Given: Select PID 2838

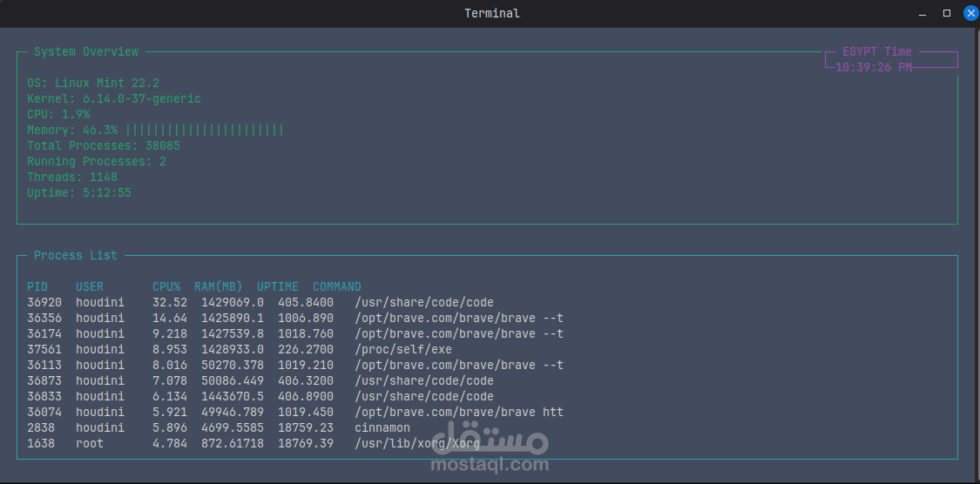Looking at the screenshot, I should point(41,427).
